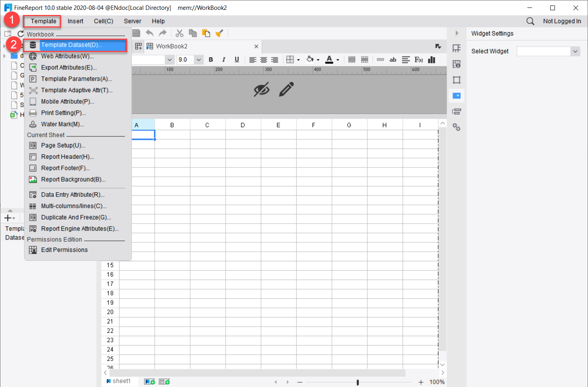Toggle bold formatting
The image size is (588, 387).
coord(211,60)
